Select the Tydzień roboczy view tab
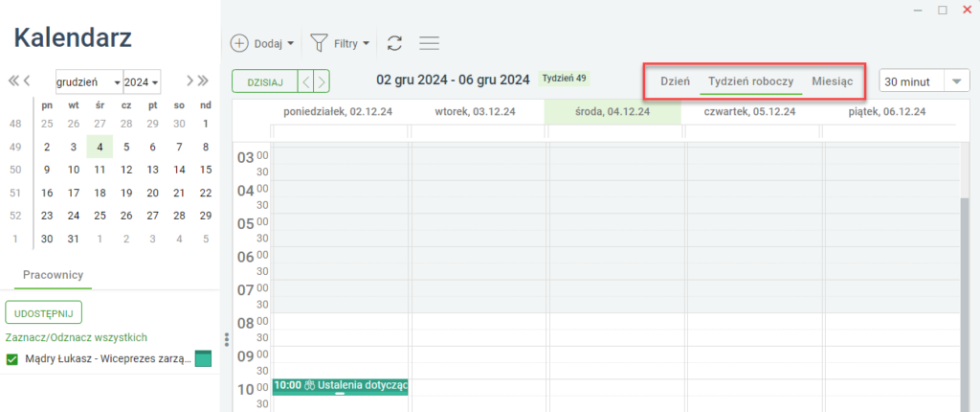 [750, 81]
